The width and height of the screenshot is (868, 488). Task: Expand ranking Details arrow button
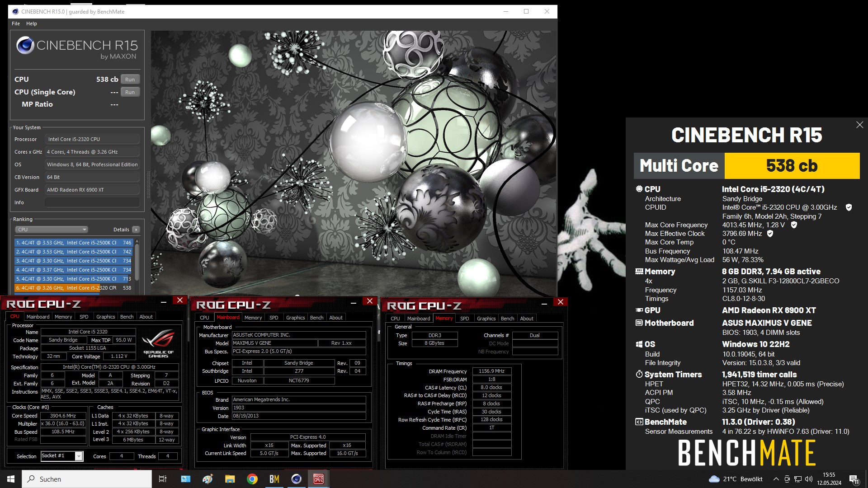[136, 230]
